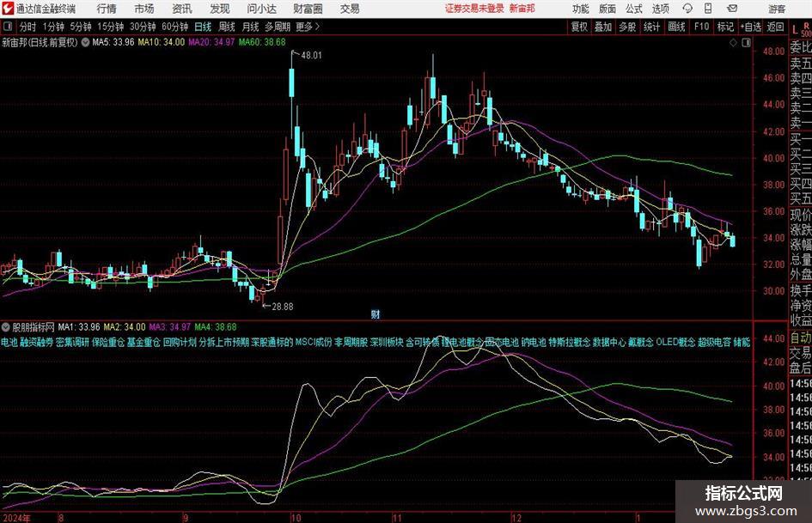Open the 选项 menu
The image size is (812, 523).
(x=661, y=9)
